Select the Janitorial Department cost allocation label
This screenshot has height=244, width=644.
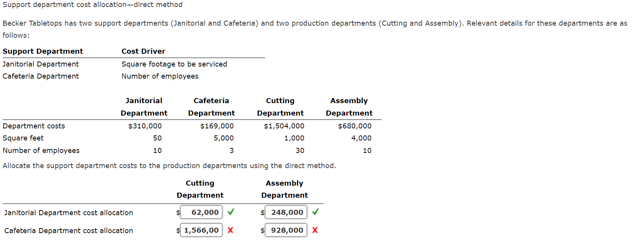(68, 212)
